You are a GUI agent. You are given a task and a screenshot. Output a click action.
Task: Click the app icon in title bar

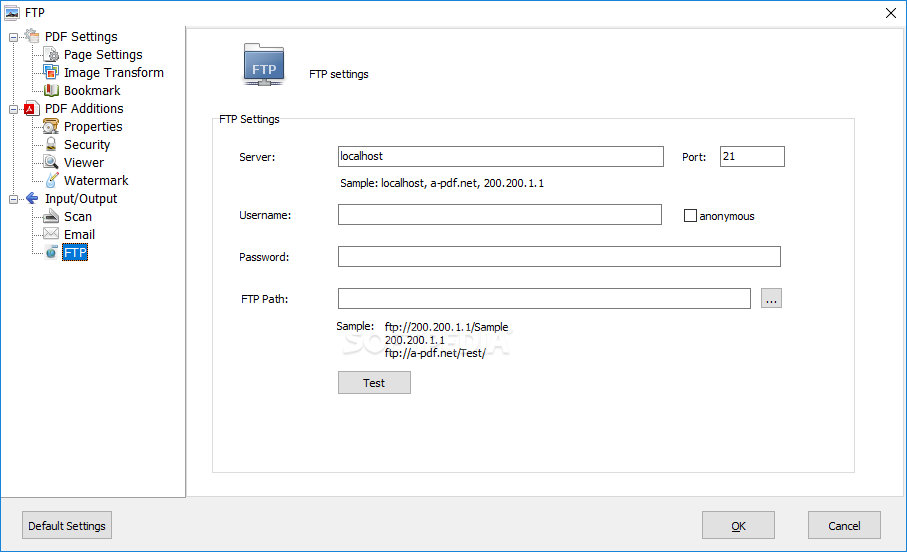tap(12, 13)
